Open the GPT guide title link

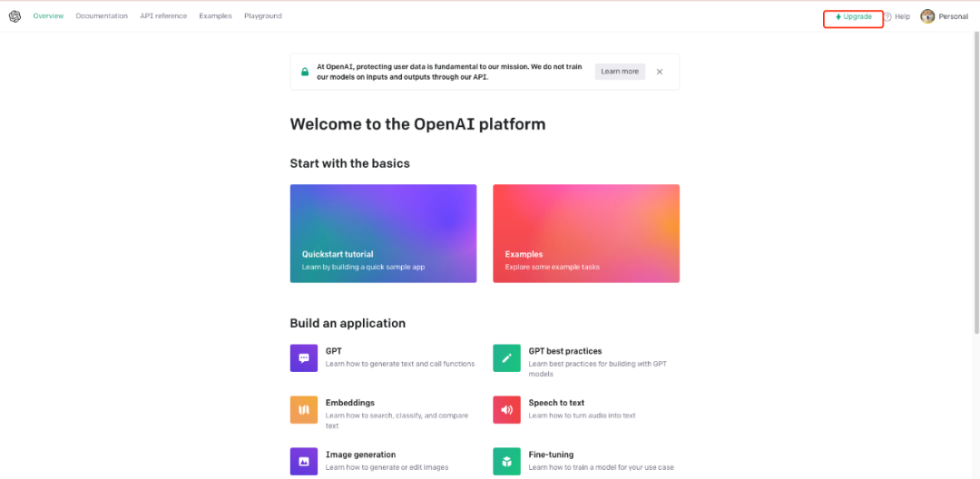pyautogui.click(x=333, y=352)
